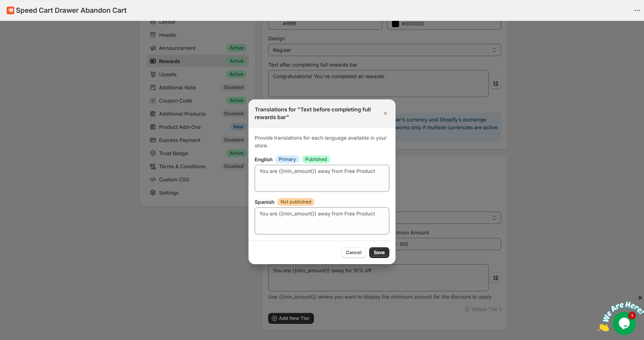The image size is (644, 340).
Task: Click the Speed Cart Drawer app logo icon
Action: [x=10, y=10]
